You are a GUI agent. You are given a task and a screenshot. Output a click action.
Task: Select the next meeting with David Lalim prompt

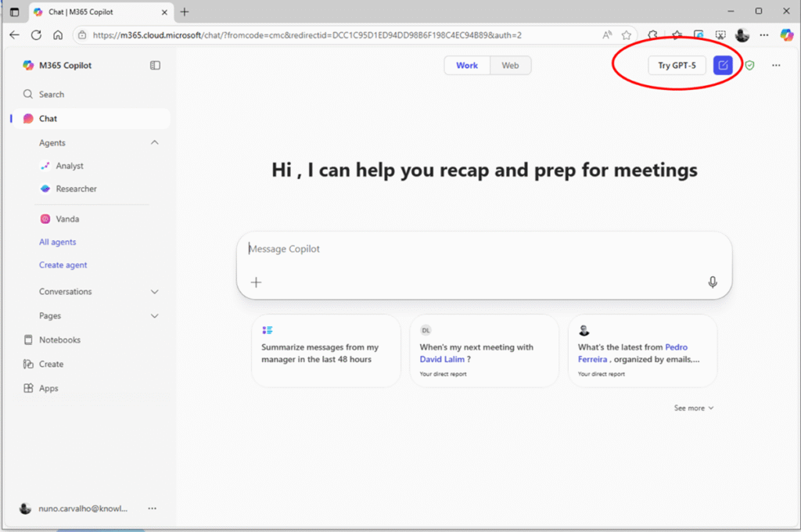point(484,351)
